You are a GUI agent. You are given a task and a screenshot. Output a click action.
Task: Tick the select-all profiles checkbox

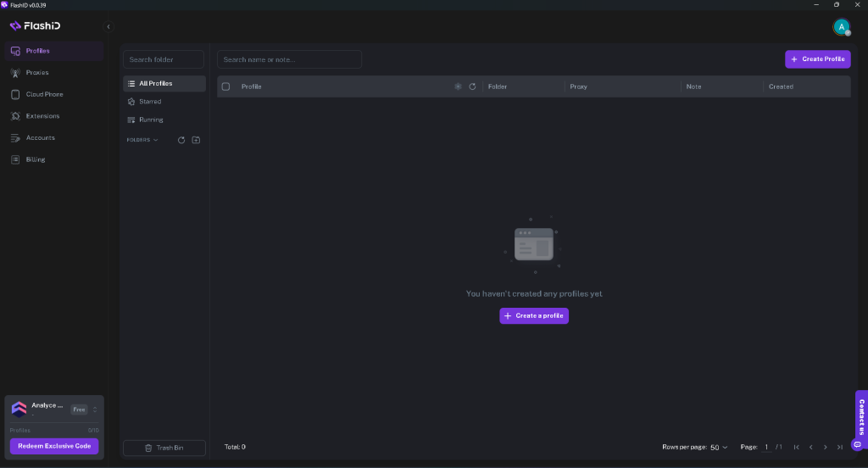coord(226,86)
